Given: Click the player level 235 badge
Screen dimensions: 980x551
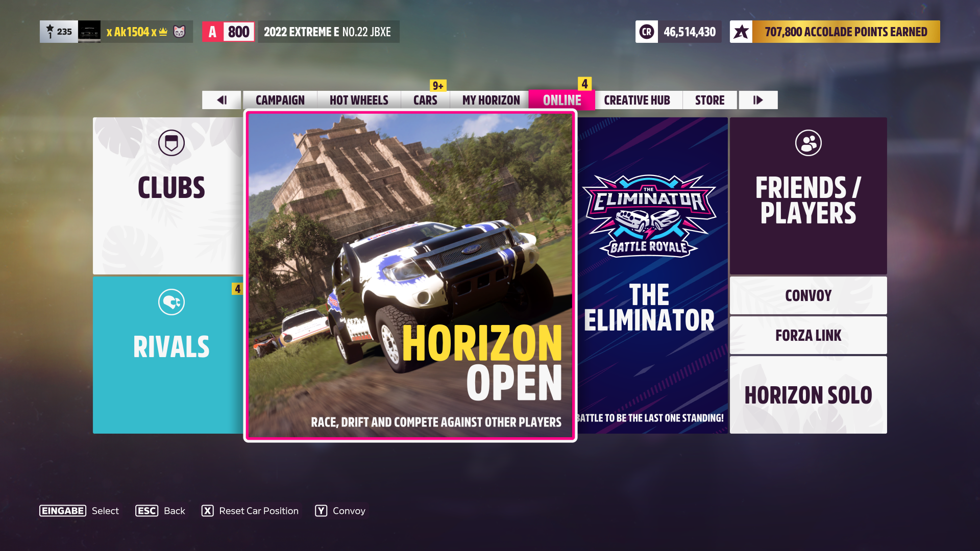Looking at the screenshot, I should pyautogui.click(x=59, y=32).
